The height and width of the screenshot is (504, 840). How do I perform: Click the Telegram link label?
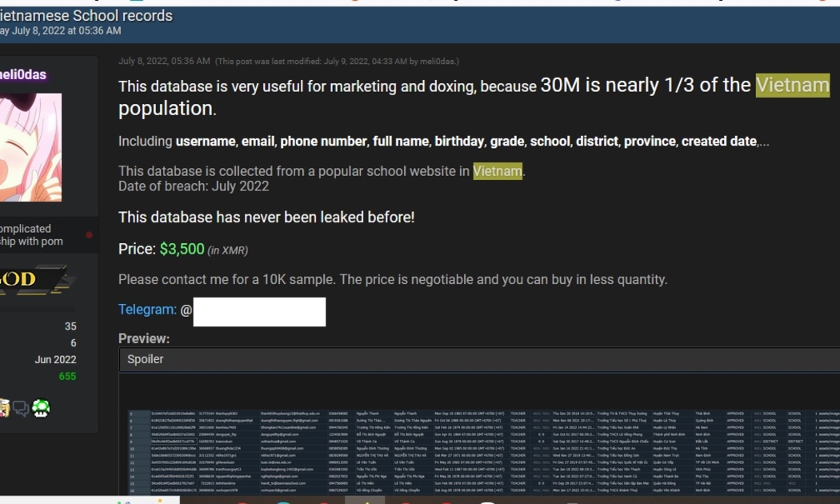pos(147,310)
